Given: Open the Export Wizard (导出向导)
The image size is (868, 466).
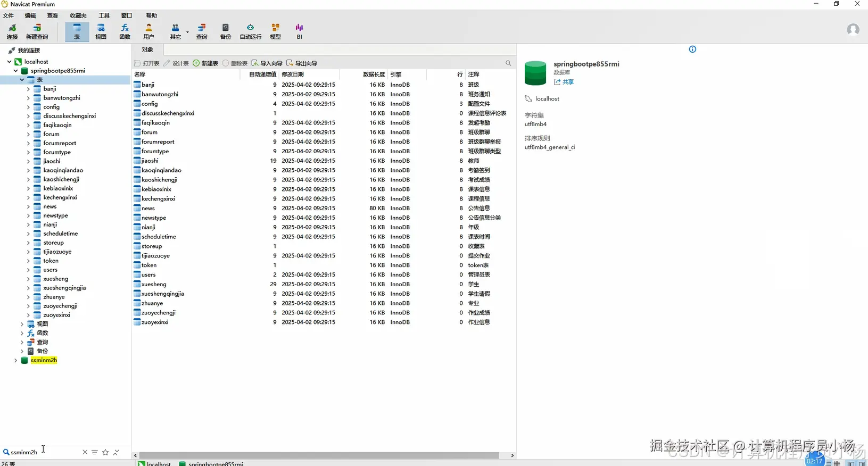Looking at the screenshot, I should (302, 63).
